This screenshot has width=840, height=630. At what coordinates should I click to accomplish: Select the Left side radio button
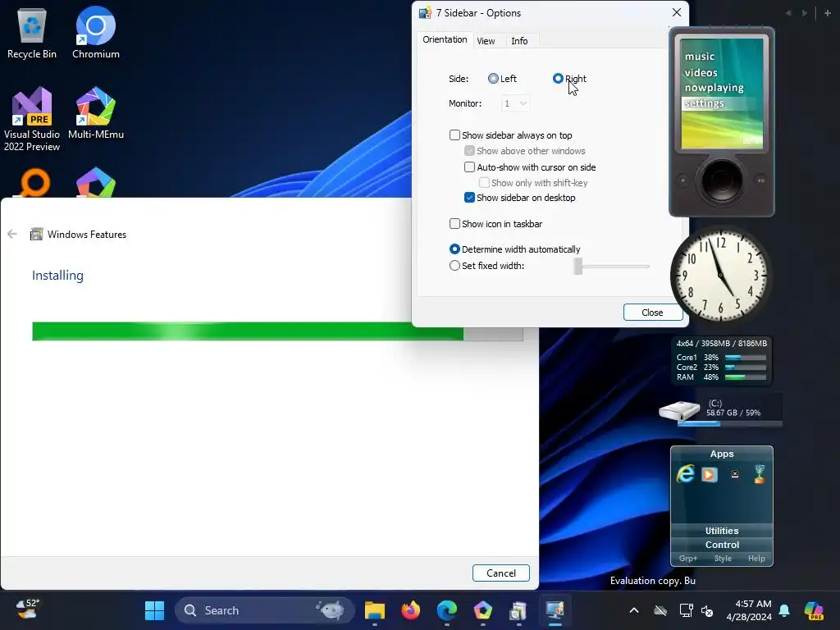[493, 79]
